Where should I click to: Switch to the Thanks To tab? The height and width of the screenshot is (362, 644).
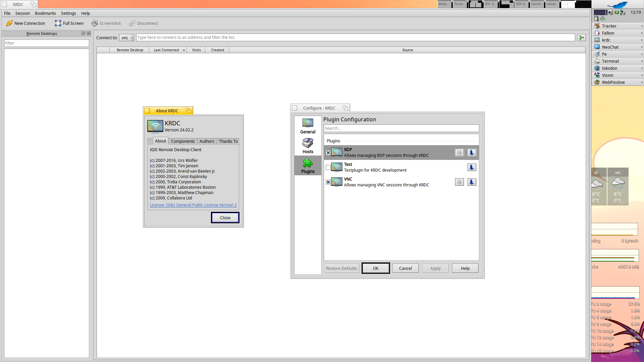point(228,141)
